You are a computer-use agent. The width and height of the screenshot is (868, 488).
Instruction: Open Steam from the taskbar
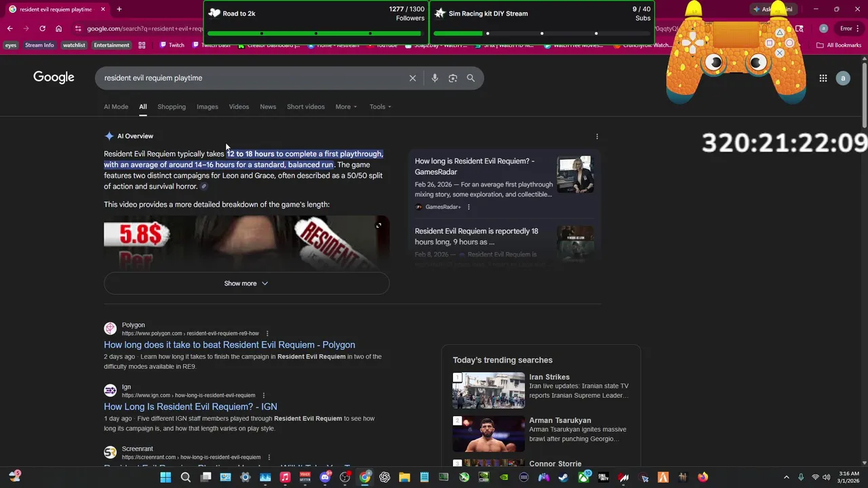[563, 477]
